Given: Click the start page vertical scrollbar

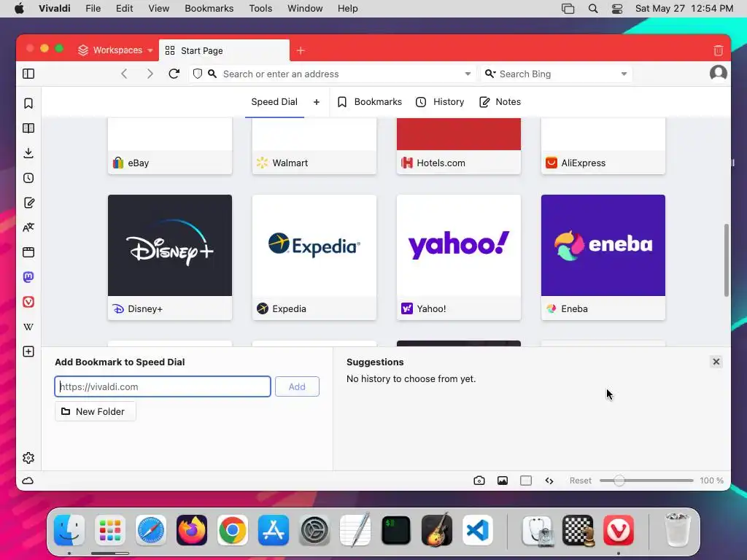Looking at the screenshot, I should 726,260.
